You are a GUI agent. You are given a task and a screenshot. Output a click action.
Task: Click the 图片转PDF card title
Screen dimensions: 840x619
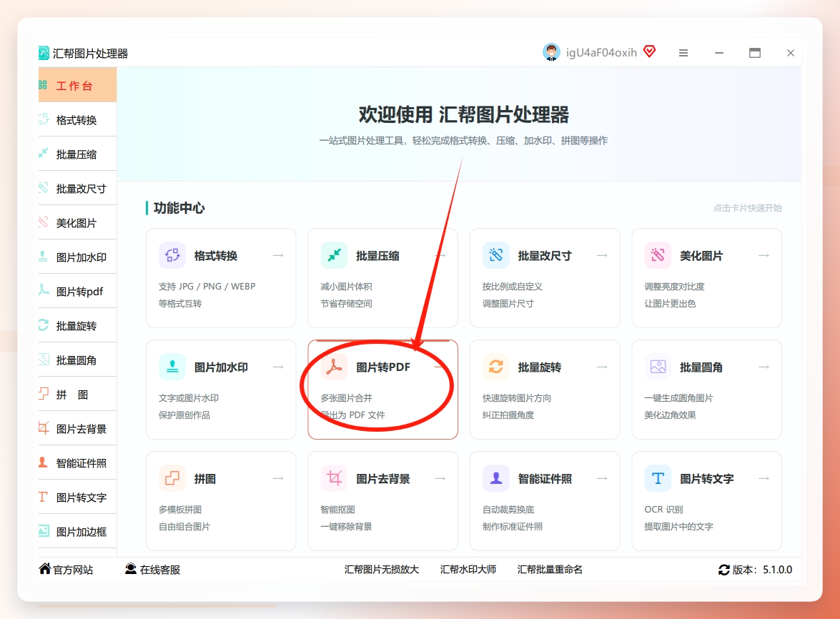[383, 367]
